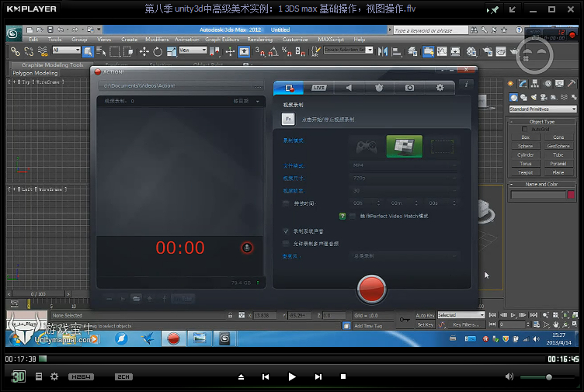Switch to Action! video recording tab
The image size is (584, 392).
[x=289, y=88]
